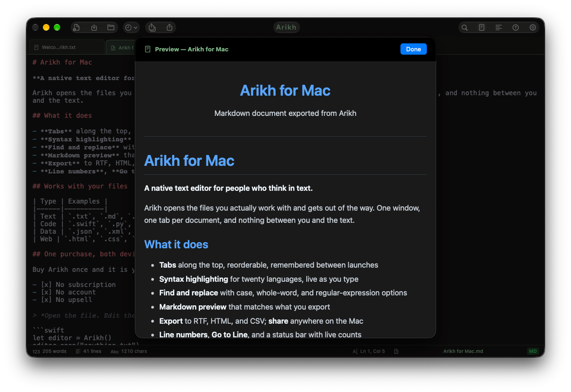Click '| Type | Examples |' table row in editor
This screenshot has width=571, height=392.
70,201
